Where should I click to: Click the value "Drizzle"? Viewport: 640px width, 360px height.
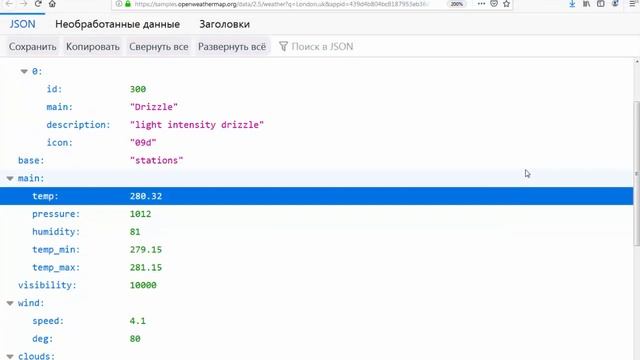[x=154, y=107]
